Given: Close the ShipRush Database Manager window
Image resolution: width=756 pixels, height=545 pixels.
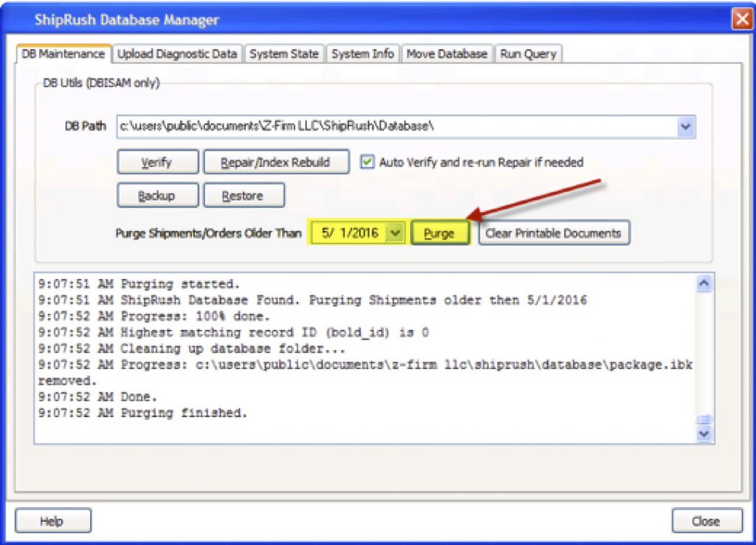Looking at the screenshot, I should coord(741,19).
